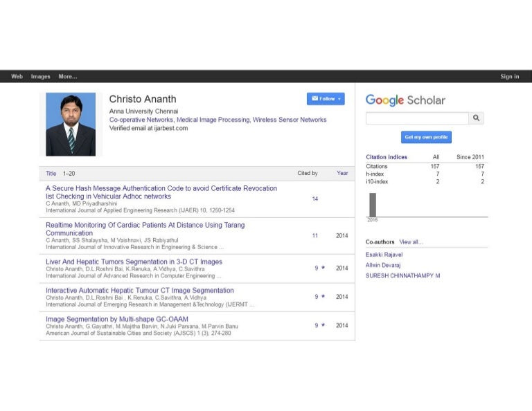Click the magnifying glass search button

477,118
